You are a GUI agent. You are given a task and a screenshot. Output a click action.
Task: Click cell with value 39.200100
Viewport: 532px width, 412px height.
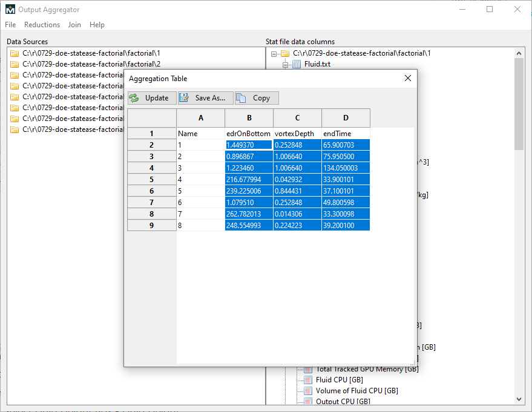pos(346,225)
